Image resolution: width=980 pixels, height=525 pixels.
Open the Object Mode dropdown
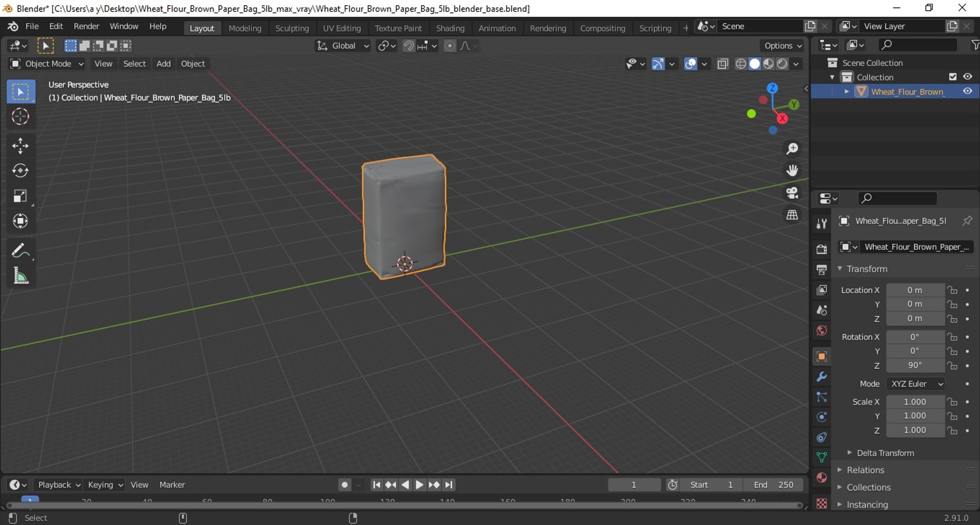(x=47, y=64)
